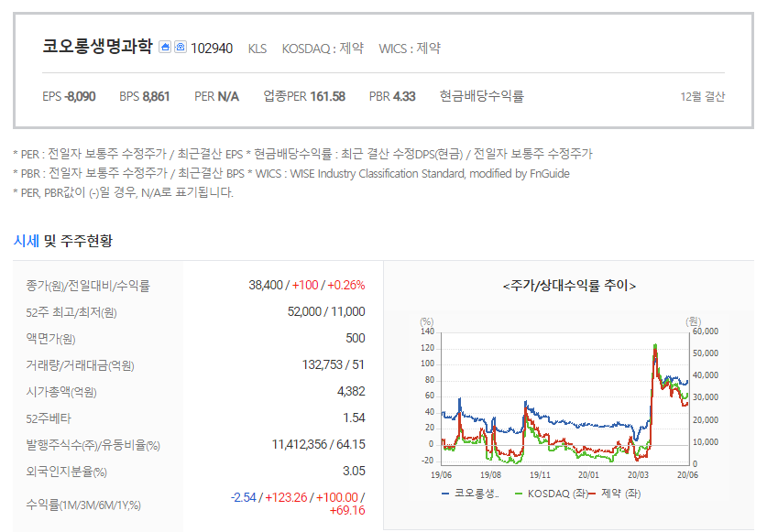Click the 'WICS : 제약' classification label
This screenshot has width=767, height=532.
point(410,49)
